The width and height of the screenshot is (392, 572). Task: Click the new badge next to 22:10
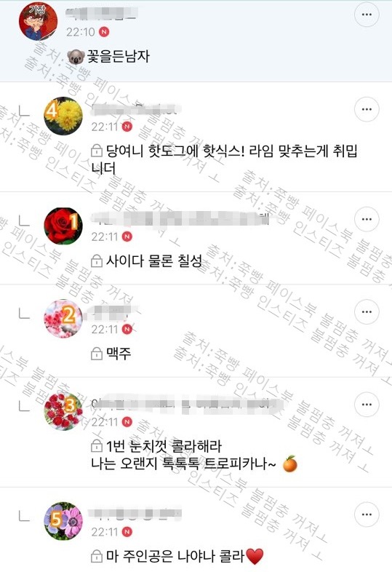(x=104, y=32)
